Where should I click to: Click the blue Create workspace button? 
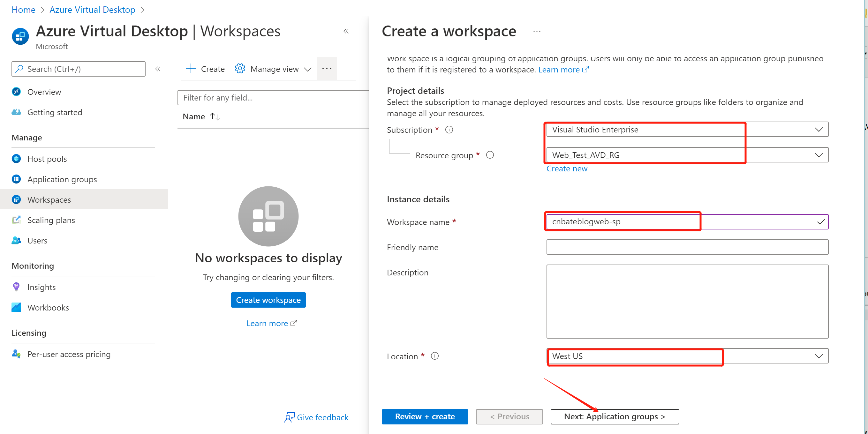click(268, 300)
